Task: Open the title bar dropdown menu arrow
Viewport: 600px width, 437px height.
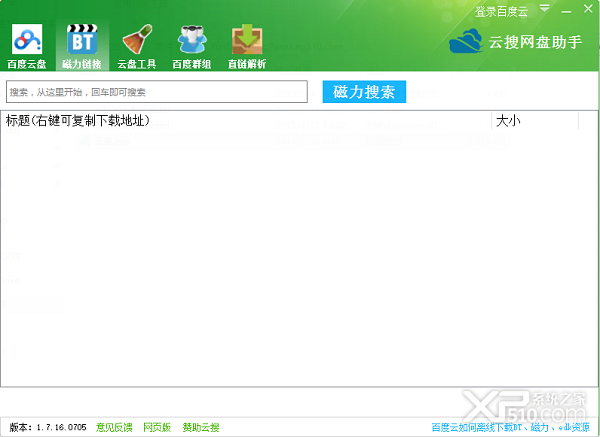Action: tap(545, 8)
